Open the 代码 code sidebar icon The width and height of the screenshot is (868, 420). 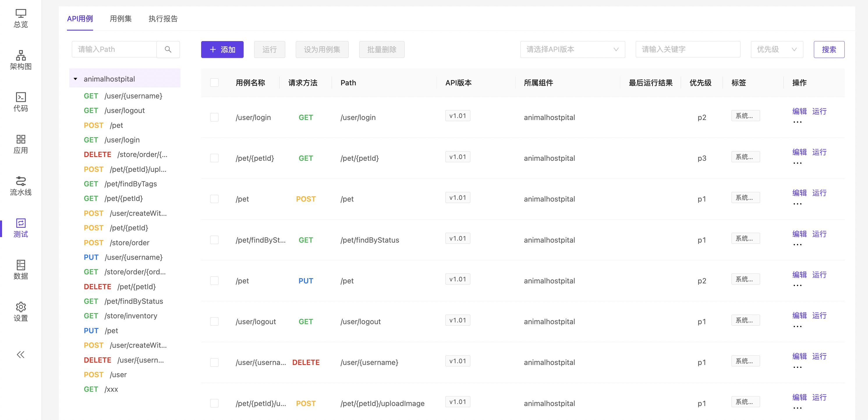pos(21,102)
